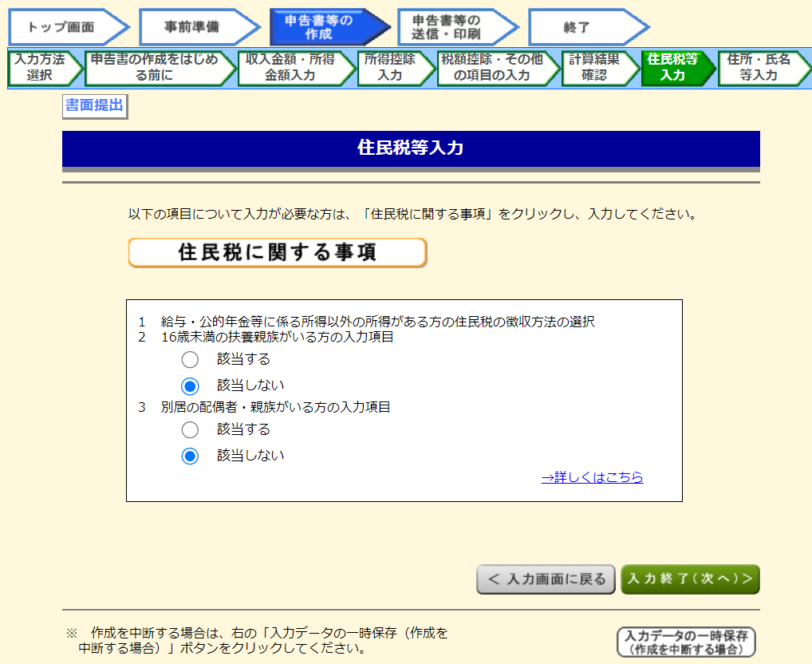Select 該当しない for item 3 (別居の配偶者・親族)
The image size is (812, 664).
point(190,457)
